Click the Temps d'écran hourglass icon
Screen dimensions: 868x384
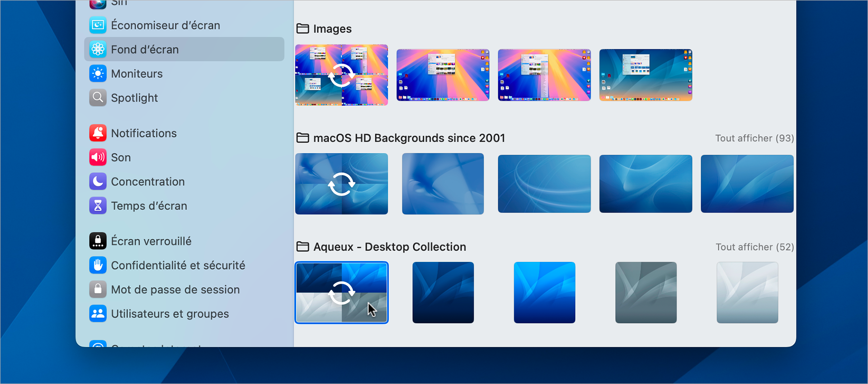point(98,206)
